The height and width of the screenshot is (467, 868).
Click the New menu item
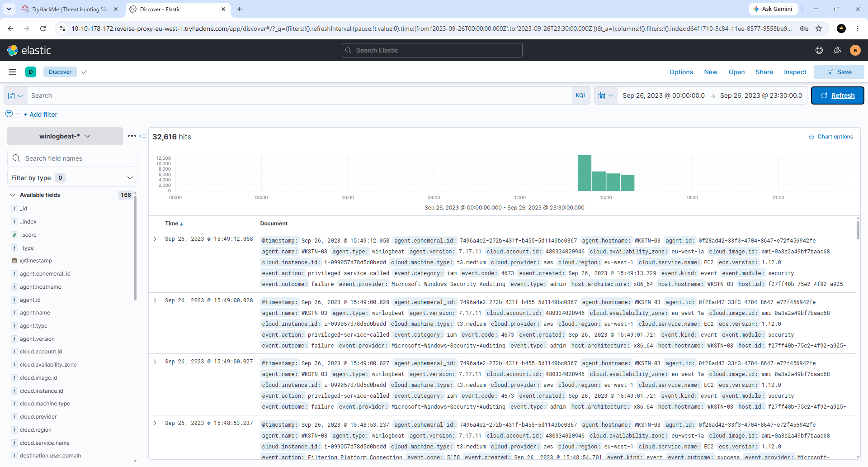(711, 72)
